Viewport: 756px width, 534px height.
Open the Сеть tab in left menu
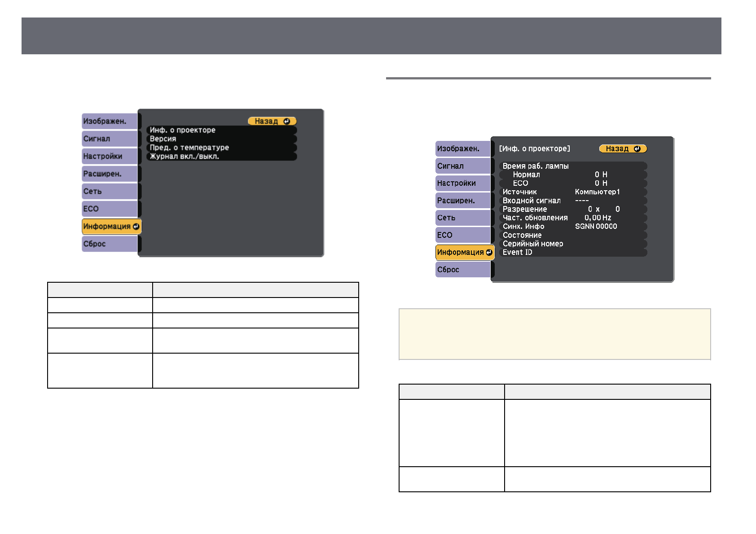click(x=110, y=191)
